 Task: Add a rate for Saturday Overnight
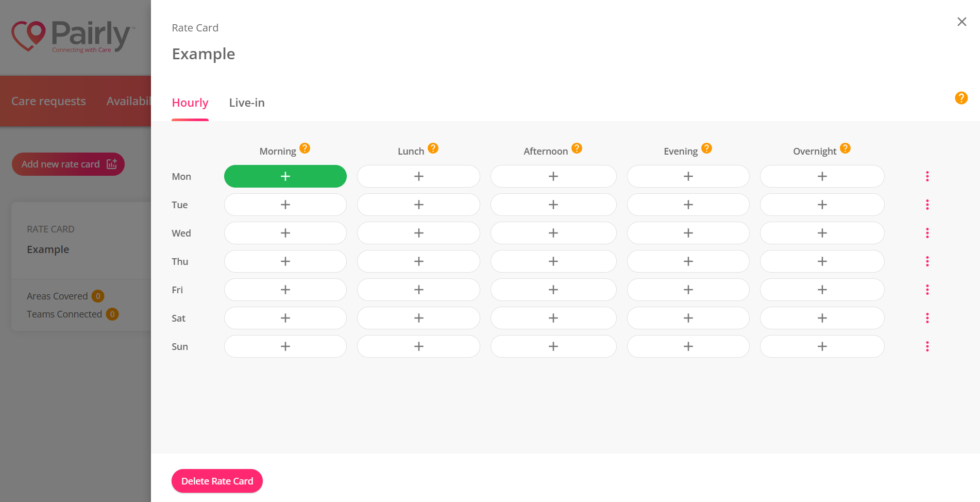click(x=822, y=318)
